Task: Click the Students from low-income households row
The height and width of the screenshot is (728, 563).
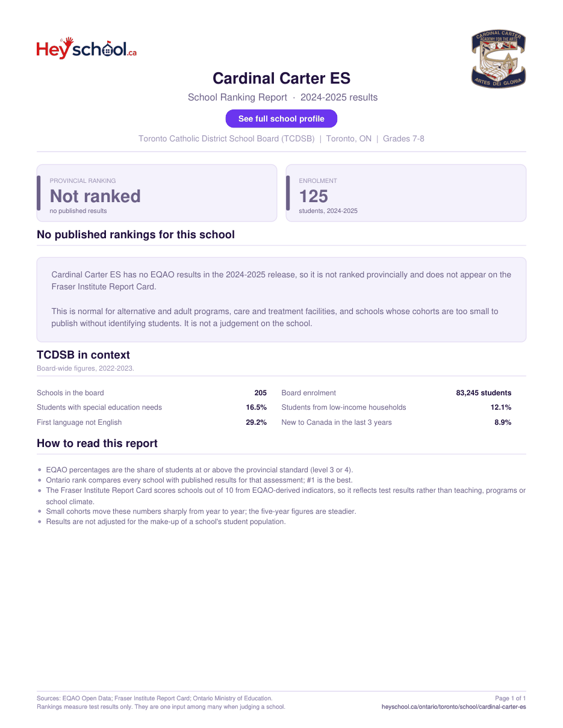Action: click(396, 407)
